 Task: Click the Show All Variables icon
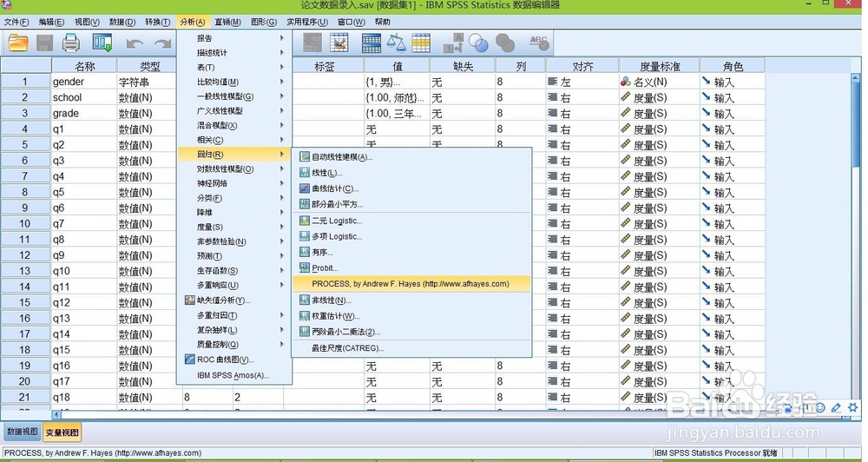(505, 43)
